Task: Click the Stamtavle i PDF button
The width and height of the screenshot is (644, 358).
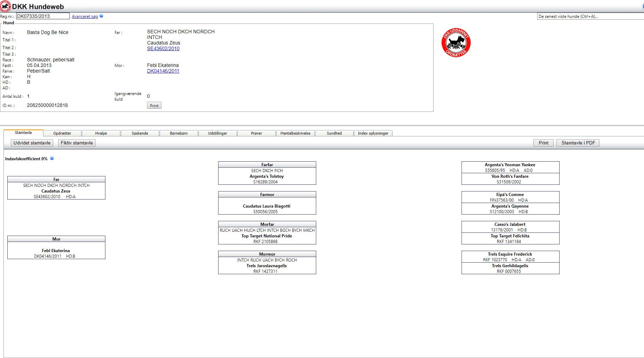Action: click(x=578, y=143)
